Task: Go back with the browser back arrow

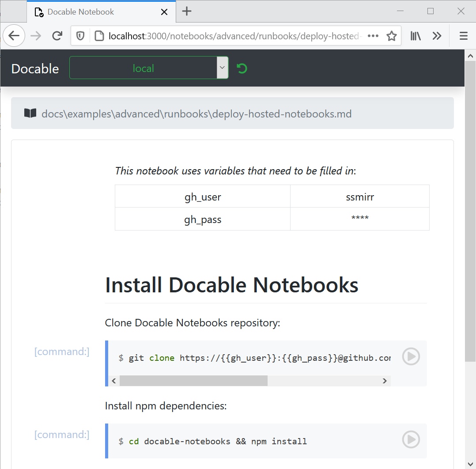Action: (x=14, y=36)
